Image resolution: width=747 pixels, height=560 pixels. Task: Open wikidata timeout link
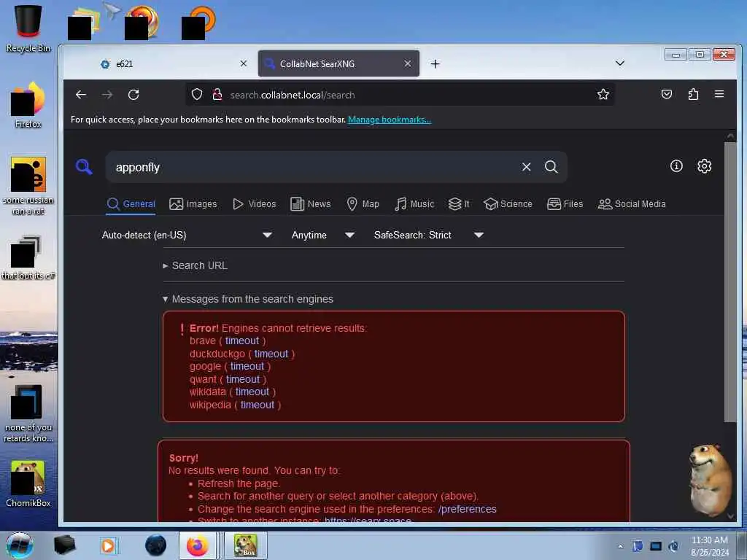click(x=252, y=392)
